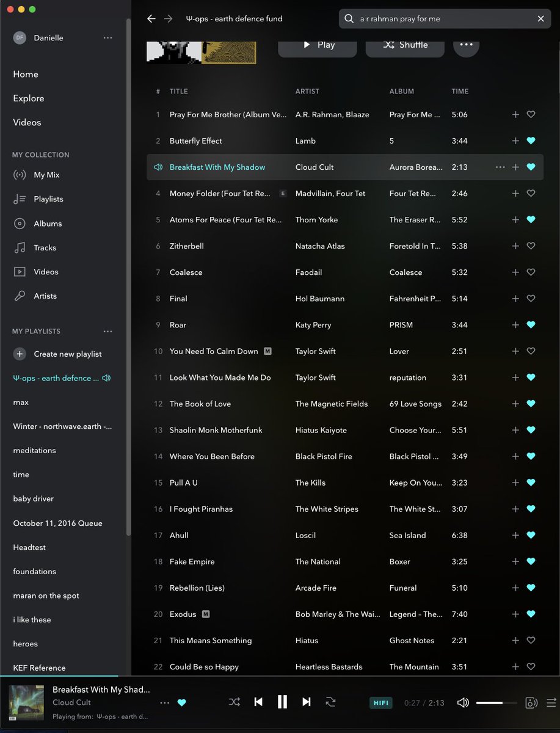Clear the search field with X
This screenshot has width=560, height=733.
click(540, 19)
